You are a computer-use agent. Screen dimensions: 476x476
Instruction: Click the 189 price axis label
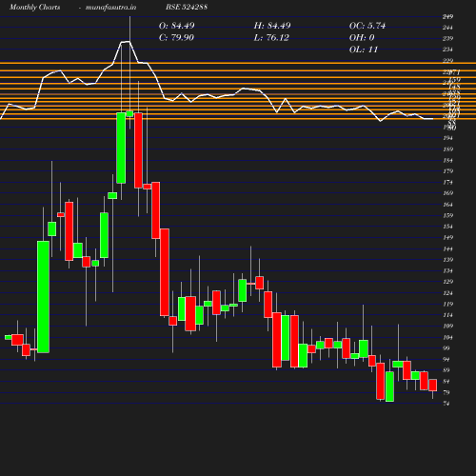click(447, 149)
